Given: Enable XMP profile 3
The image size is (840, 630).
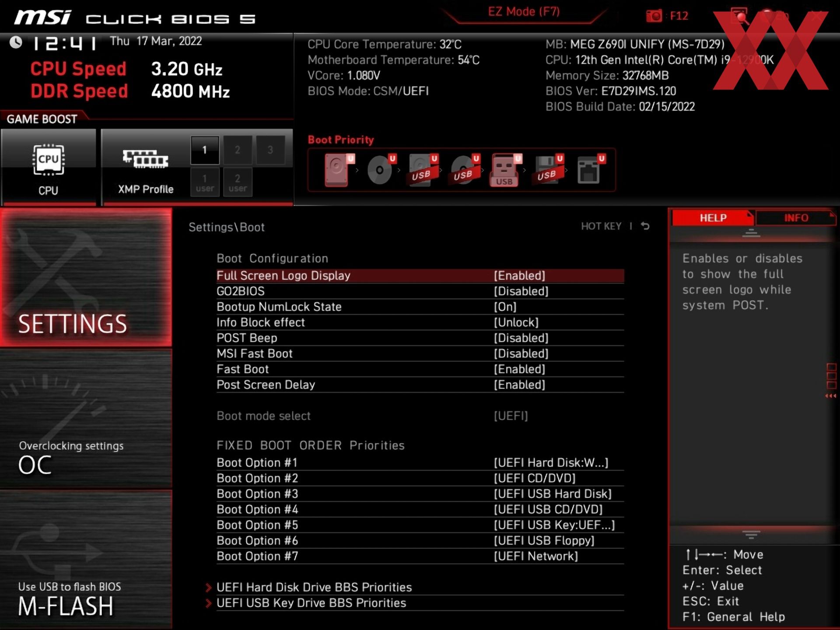Looking at the screenshot, I should pos(270,150).
